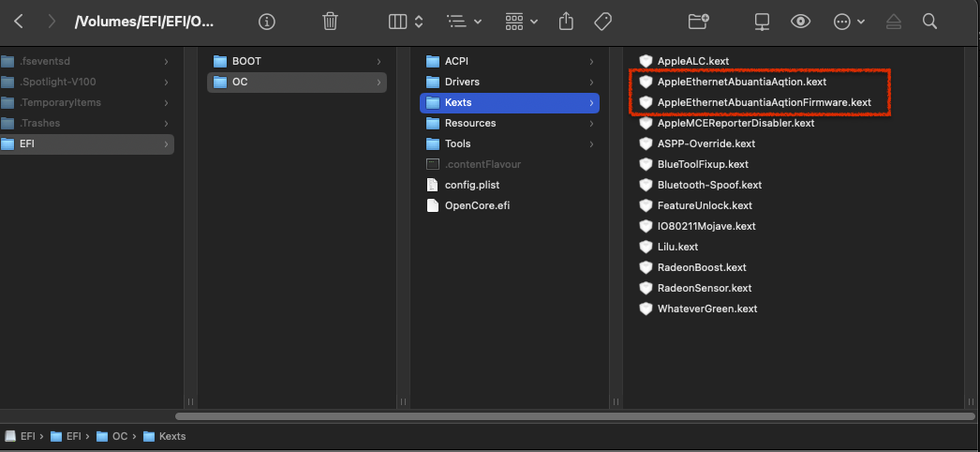The height and width of the screenshot is (452, 980).
Task: Open search with magnifying glass icon
Action: (929, 22)
